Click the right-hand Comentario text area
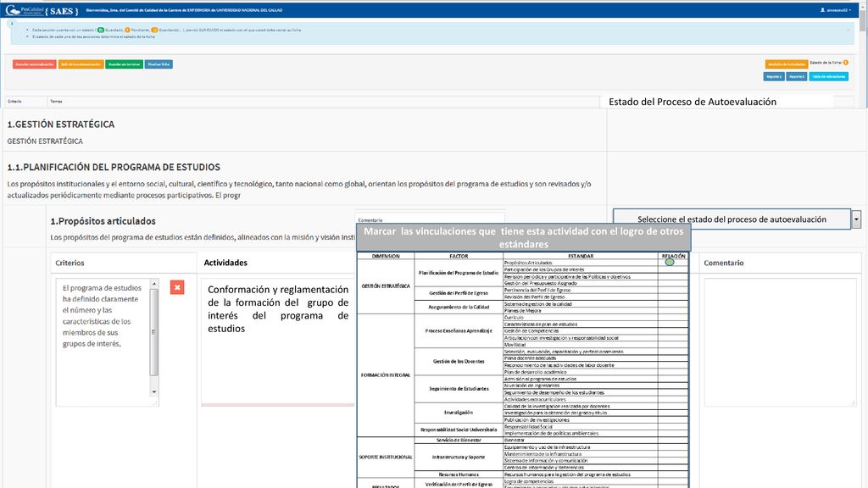 (780, 341)
